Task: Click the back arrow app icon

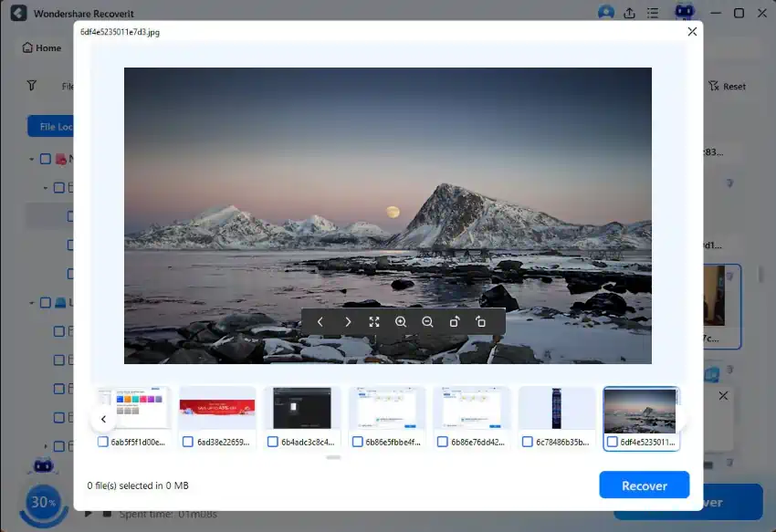Action: click(18, 13)
